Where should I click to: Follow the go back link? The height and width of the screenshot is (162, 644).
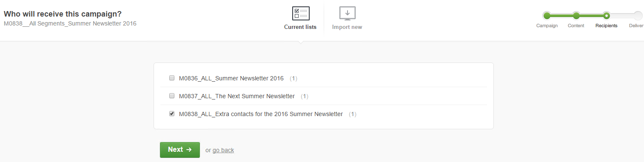pyautogui.click(x=223, y=150)
